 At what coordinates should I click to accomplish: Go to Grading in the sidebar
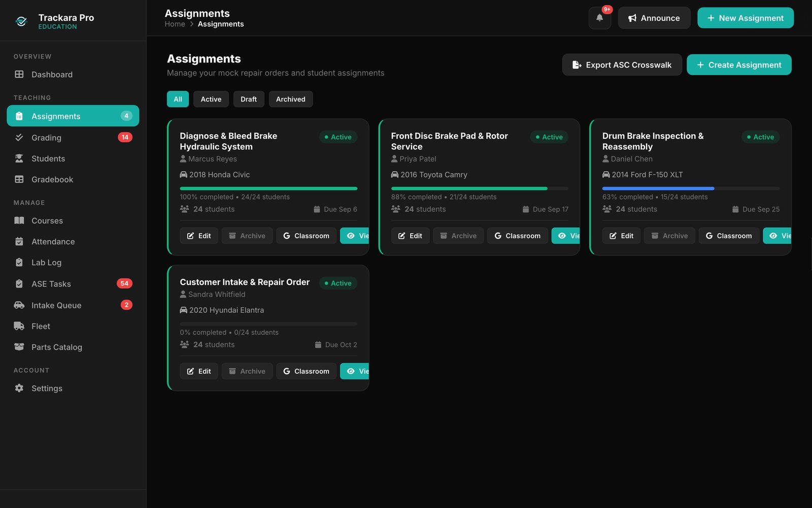[73, 137]
